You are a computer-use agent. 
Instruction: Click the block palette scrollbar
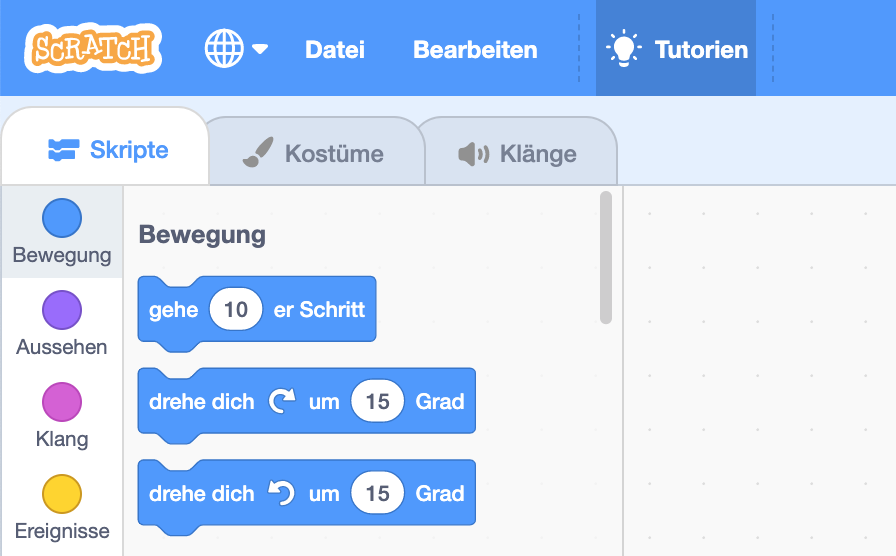(x=605, y=257)
